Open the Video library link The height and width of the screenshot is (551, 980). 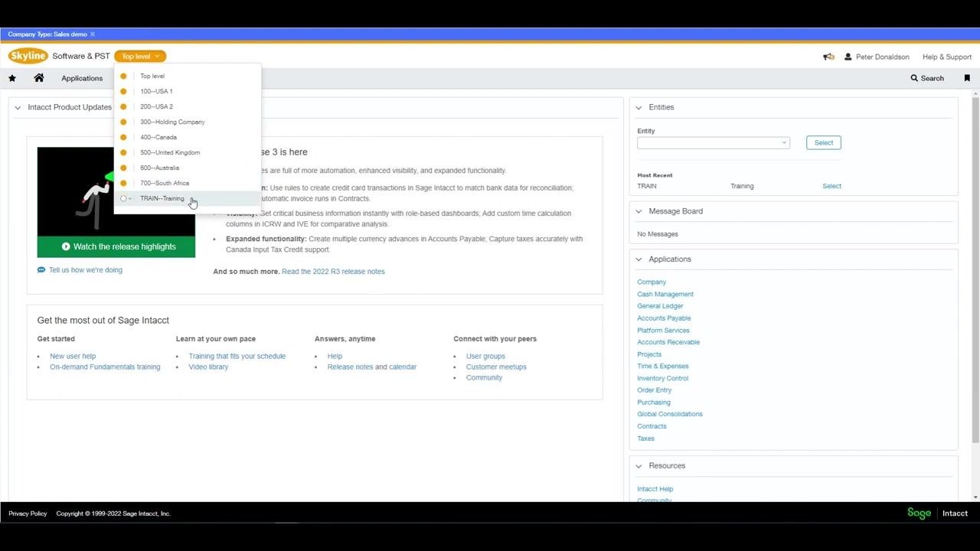tap(208, 367)
